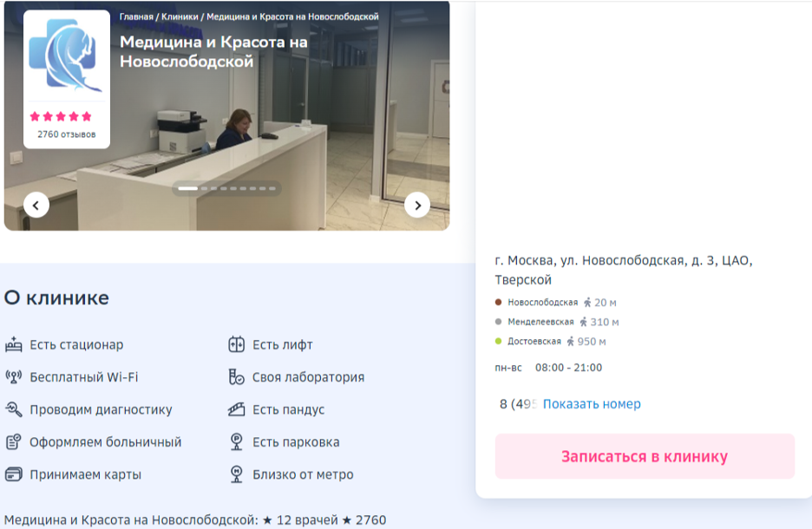The height and width of the screenshot is (529, 812).
Task: Click the Новослободская metro station marker dot
Action: pos(497,302)
